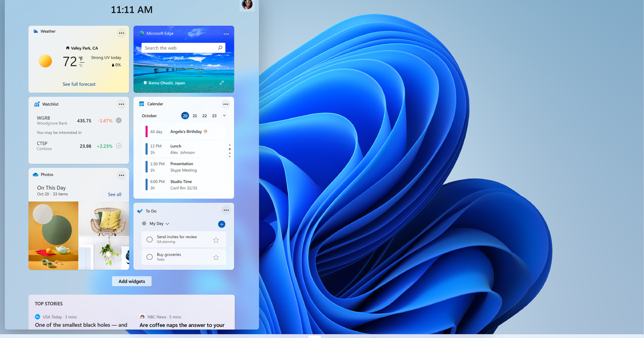This screenshot has width=644, height=338.
Task: Select October 21 in Calendar
Action: tap(195, 116)
